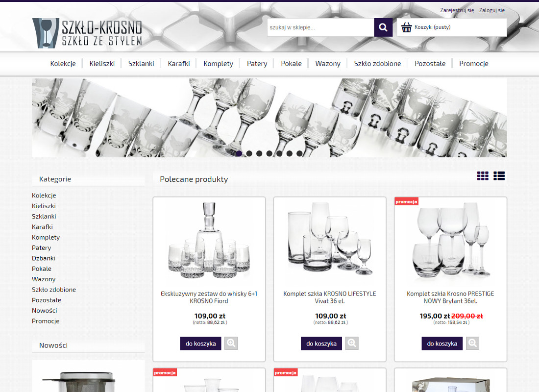The width and height of the screenshot is (539, 392).
Task: Open the shopping basket icon
Action: [406, 27]
